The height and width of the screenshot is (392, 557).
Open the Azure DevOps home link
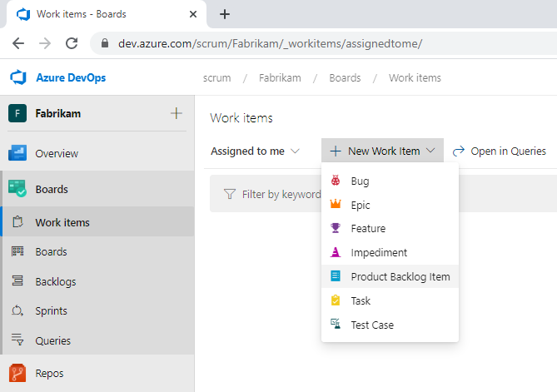tap(71, 77)
